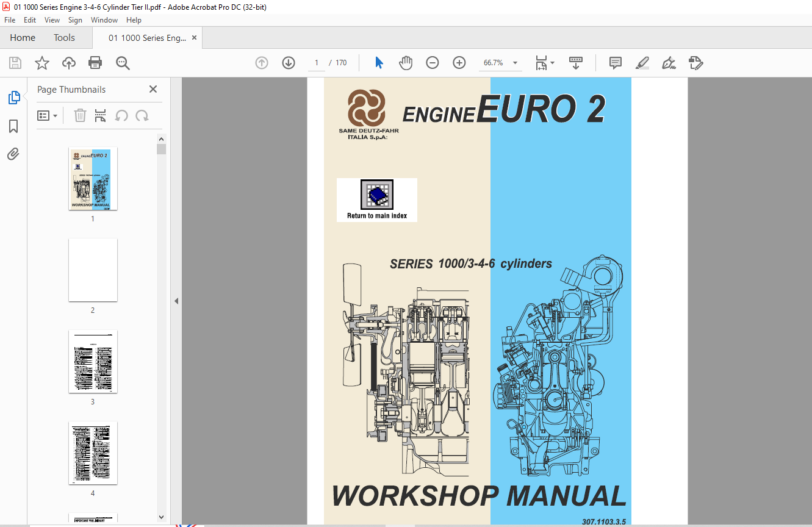This screenshot has height=527, width=812.
Task: Open the View menu
Action: pos(52,20)
